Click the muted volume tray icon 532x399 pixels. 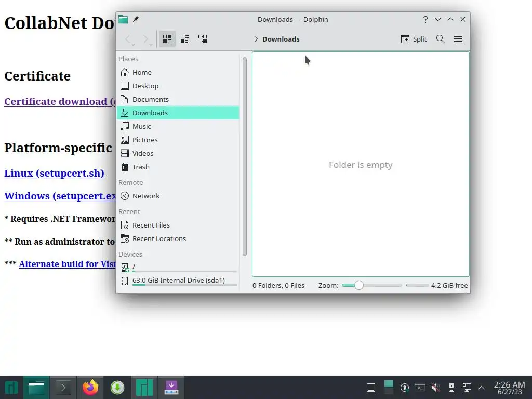[436, 388]
